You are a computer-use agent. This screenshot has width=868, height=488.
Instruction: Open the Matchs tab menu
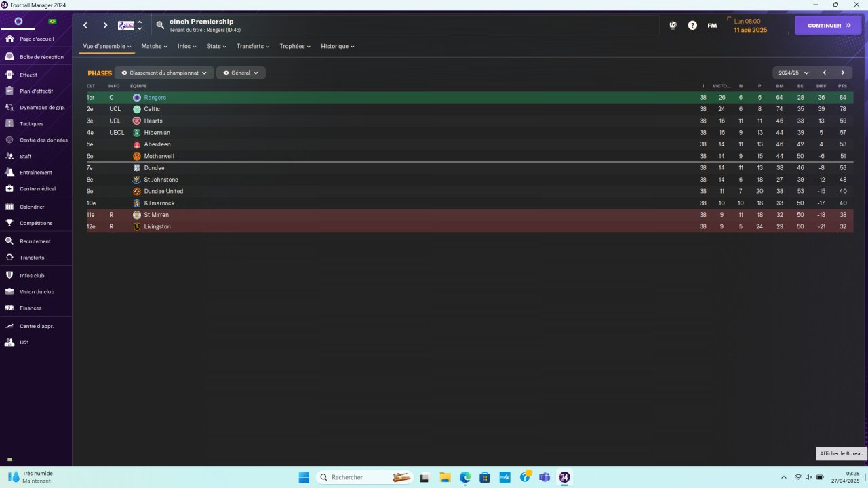[154, 46]
